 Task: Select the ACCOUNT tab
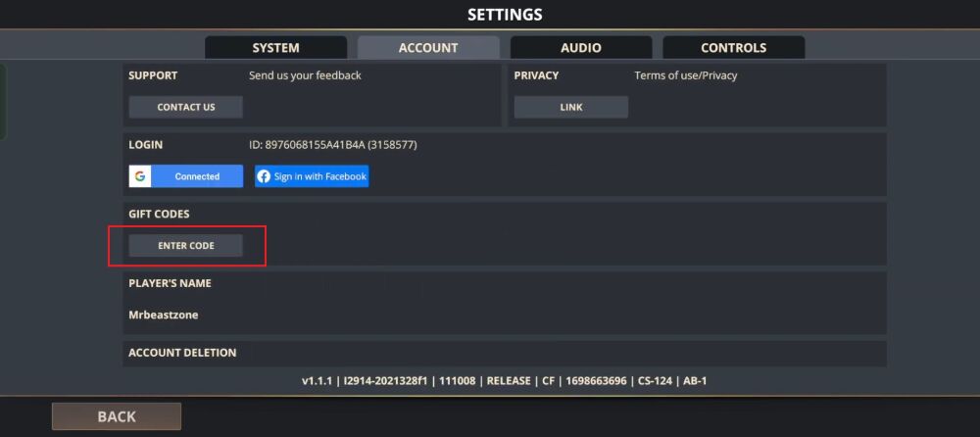click(428, 47)
